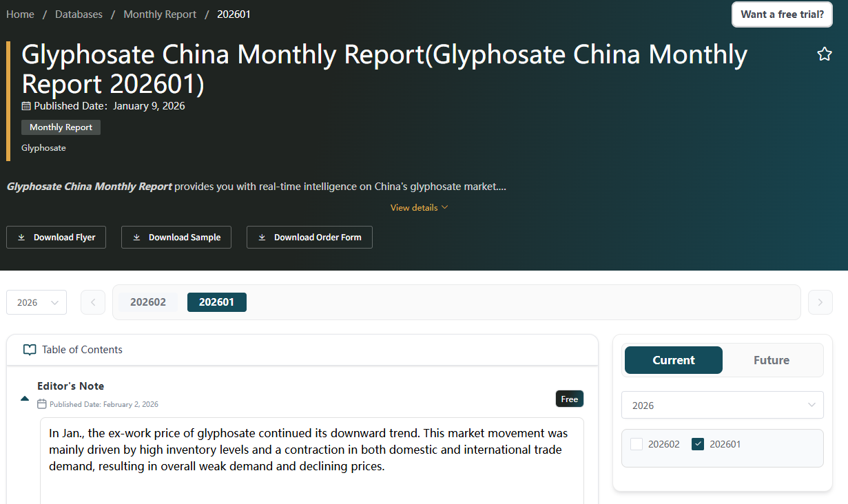This screenshot has height=504, width=848.
Task: Click Download Order Form button
Action: point(309,238)
